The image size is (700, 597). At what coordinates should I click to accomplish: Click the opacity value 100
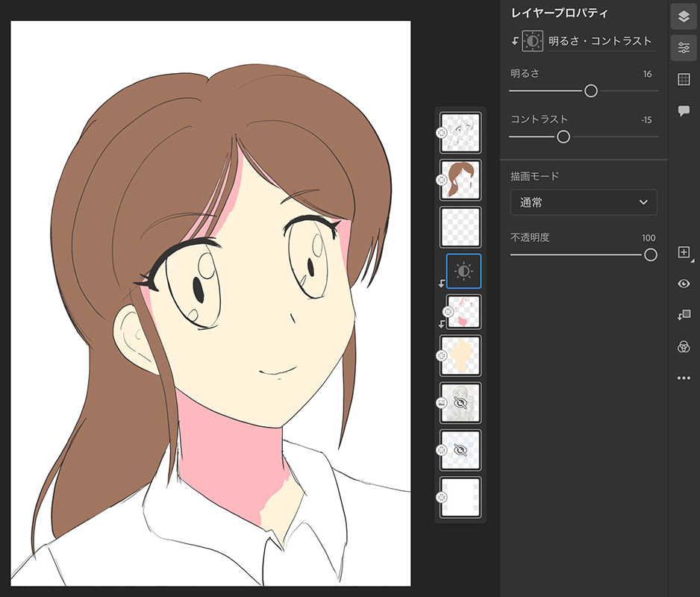tap(649, 238)
